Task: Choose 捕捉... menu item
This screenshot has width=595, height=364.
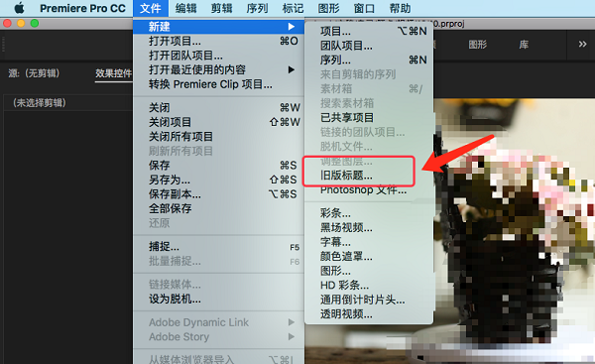Action: click(x=218, y=247)
